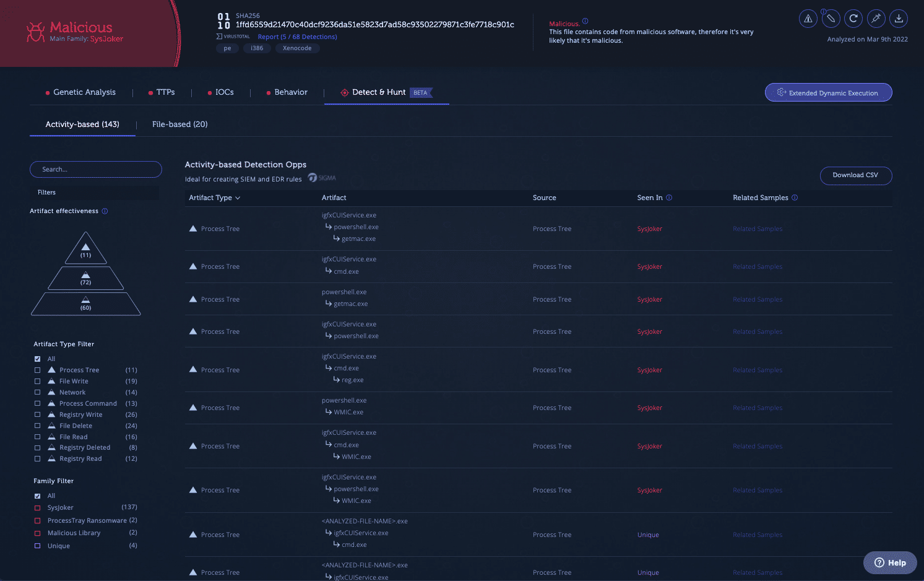Check the Registry Write artifact filter

click(x=38, y=415)
